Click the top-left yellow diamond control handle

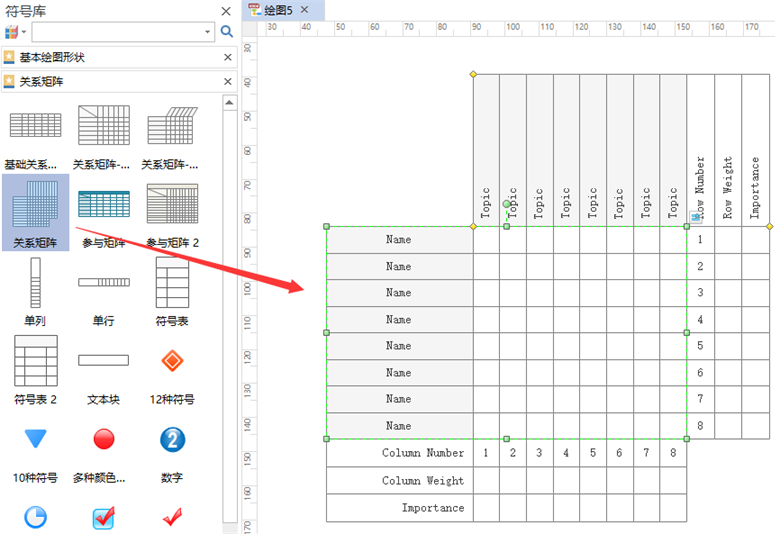pyautogui.click(x=473, y=75)
